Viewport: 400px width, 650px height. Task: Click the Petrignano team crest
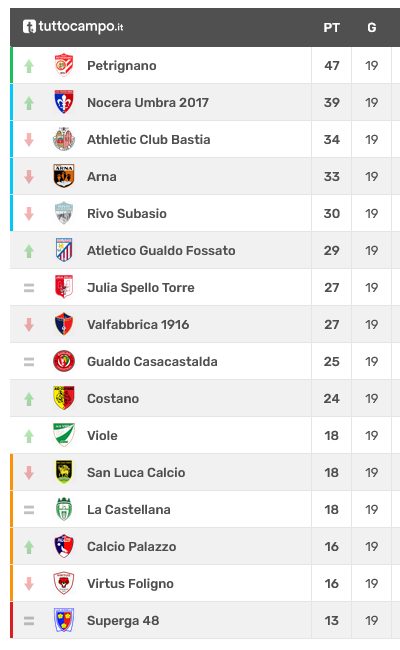(64, 65)
